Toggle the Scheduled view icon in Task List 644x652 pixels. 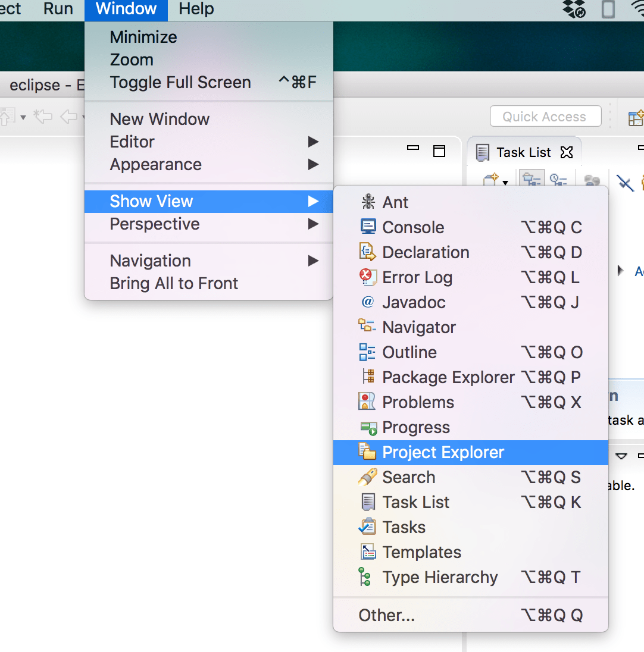coord(558,180)
